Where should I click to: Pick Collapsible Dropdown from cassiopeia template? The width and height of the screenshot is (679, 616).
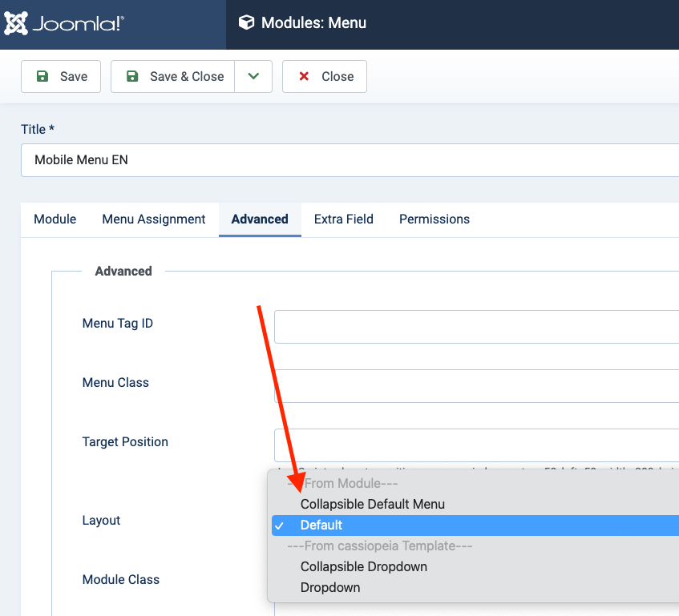[x=364, y=567]
